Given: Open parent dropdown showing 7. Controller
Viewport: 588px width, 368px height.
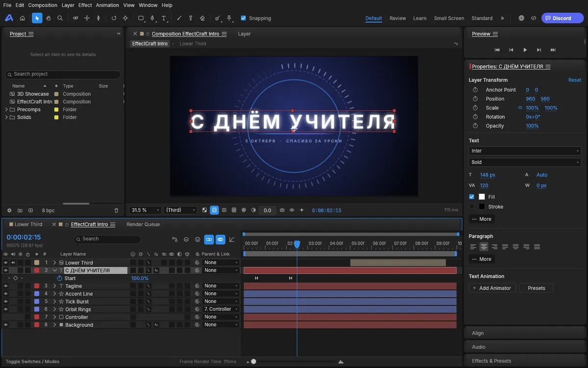Looking at the screenshot, I should [221, 309].
